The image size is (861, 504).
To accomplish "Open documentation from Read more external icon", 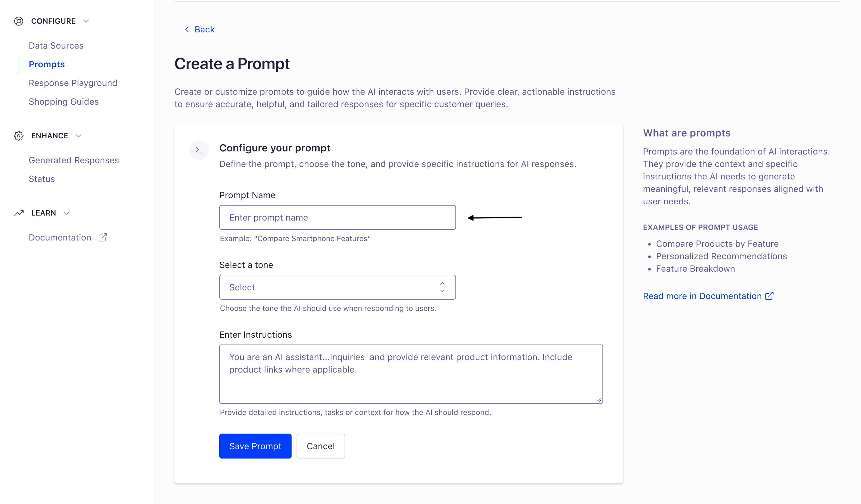I will pyautogui.click(x=770, y=296).
